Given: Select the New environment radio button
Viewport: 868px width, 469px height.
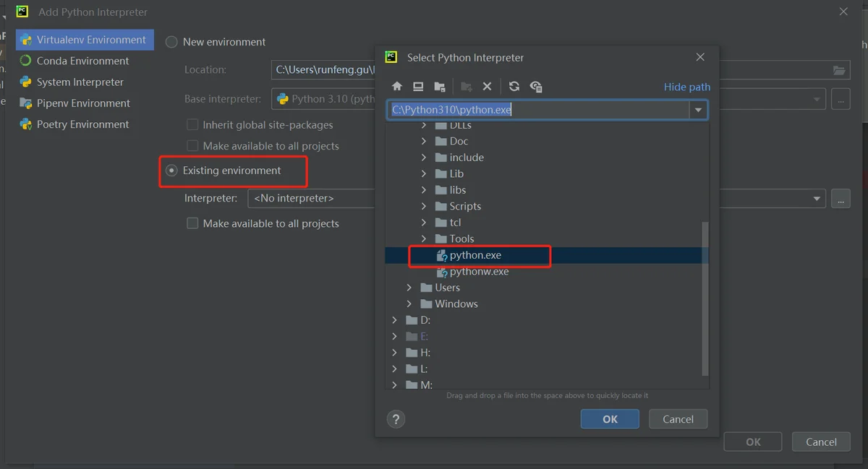Looking at the screenshot, I should click(x=171, y=42).
